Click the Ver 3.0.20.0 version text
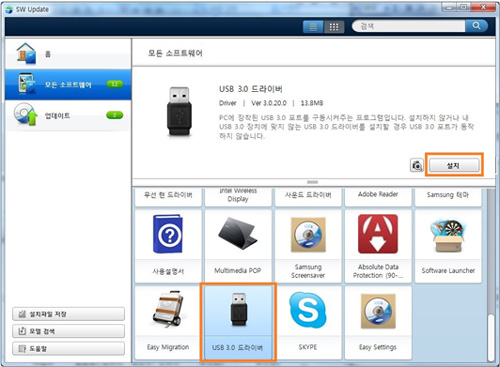Viewport: 500px width, 367px height. pos(269,103)
